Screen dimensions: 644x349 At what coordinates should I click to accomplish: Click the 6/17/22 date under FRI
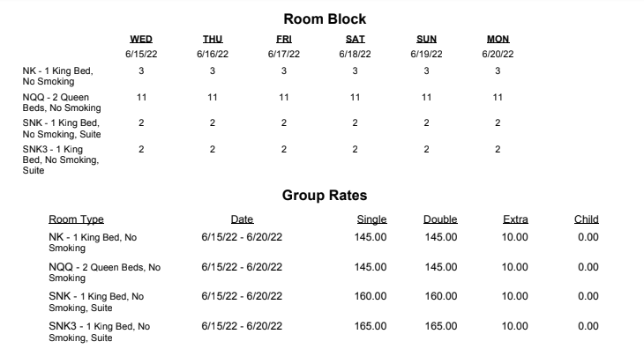(x=284, y=54)
